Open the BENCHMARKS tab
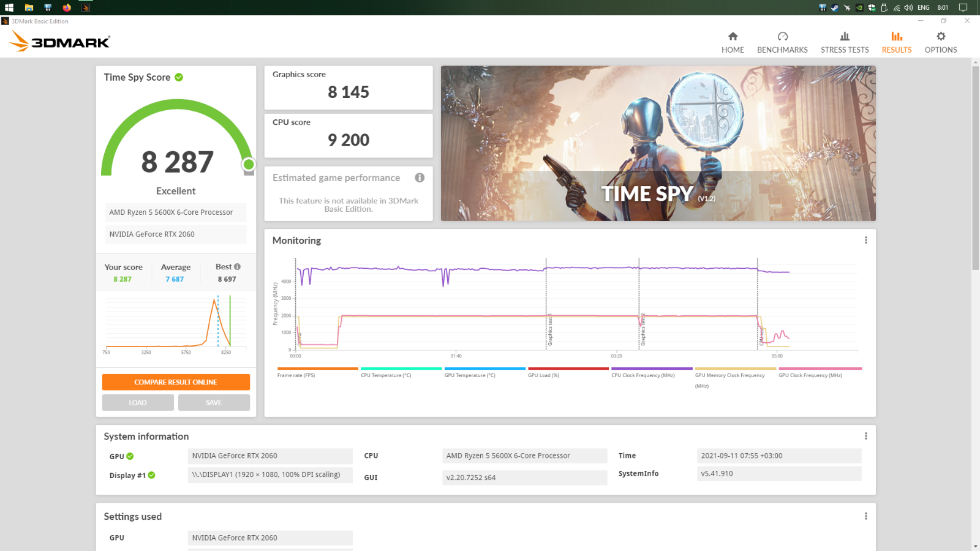The width and height of the screenshot is (980, 551). pyautogui.click(x=782, y=43)
